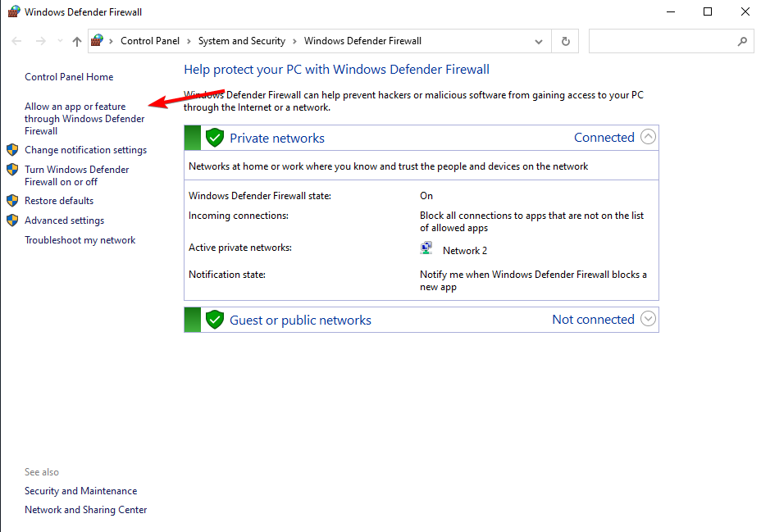Screen dimensions: 761x532
Task: Click the Guest or public networks heading
Action: (300, 320)
